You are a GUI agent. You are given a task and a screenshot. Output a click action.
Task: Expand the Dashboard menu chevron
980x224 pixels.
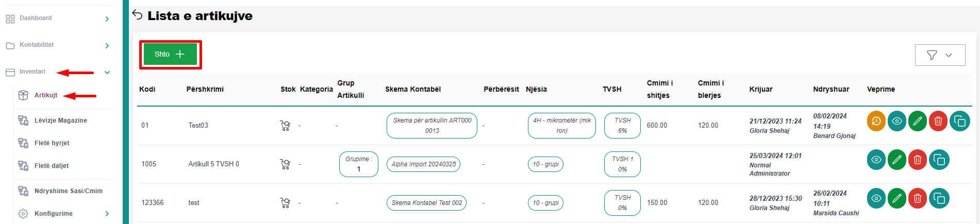click(107, 19)
